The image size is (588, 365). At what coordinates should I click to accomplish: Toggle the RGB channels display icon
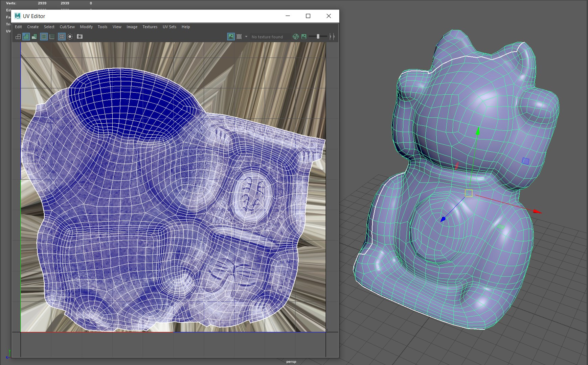coord(296,36)
